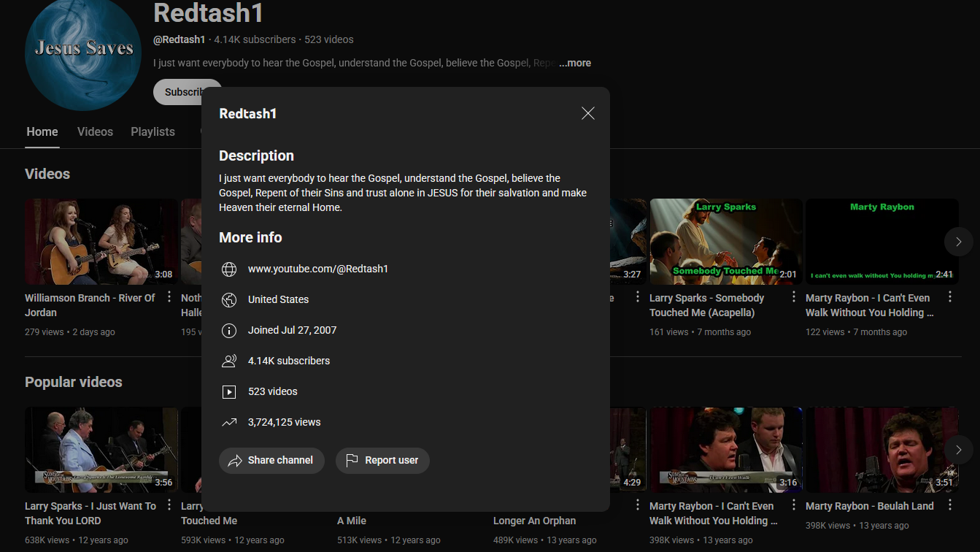Click the @Redtash1 channel handle
980x552 pixels.
point(180,39)
